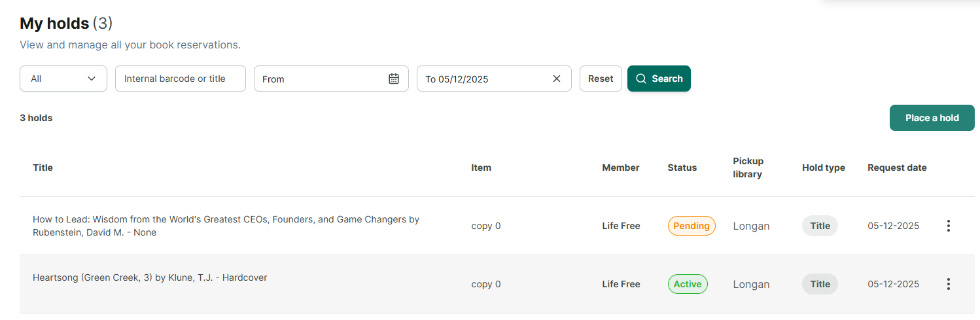Click the magnifier icon in the Search button
The image size is (980, 320).
click(641, 79)
